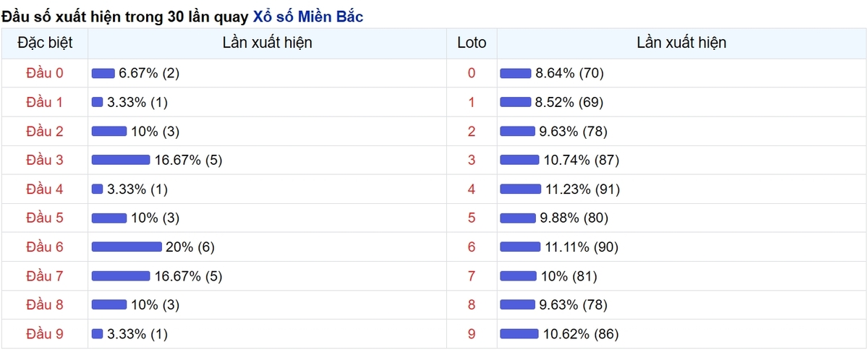This screenshot has height=350, width=868.
Task: Click the Đầu 3 row label
Action: [x=45, y=160]
